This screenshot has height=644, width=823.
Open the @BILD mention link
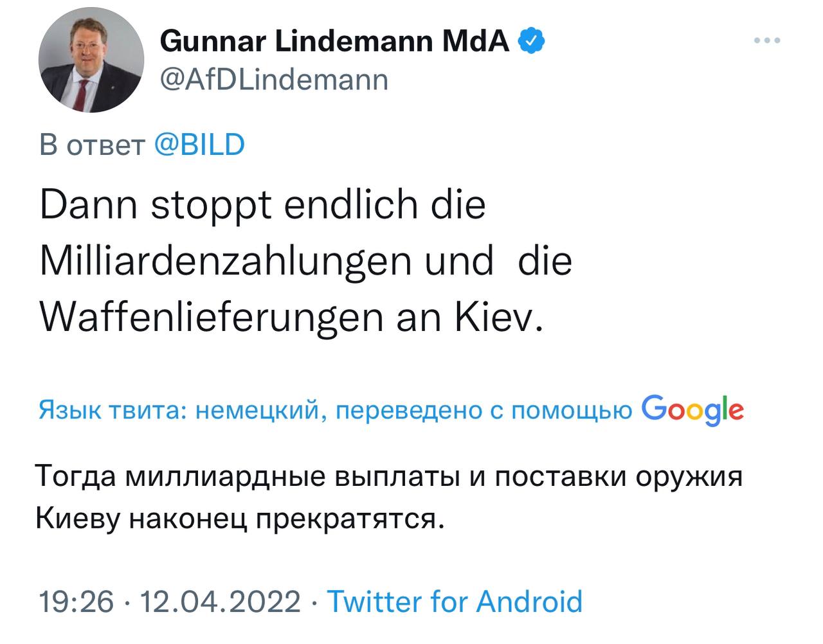coord(200,145)
